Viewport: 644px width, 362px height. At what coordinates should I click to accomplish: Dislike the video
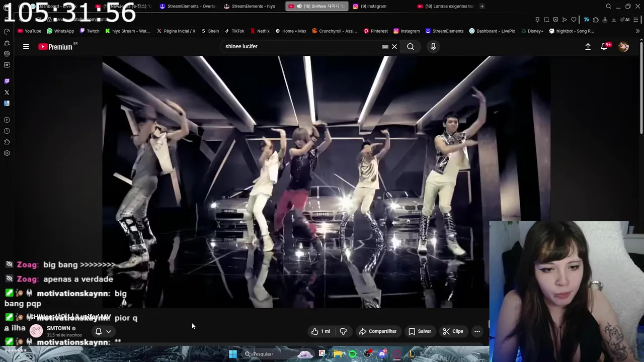343,331
